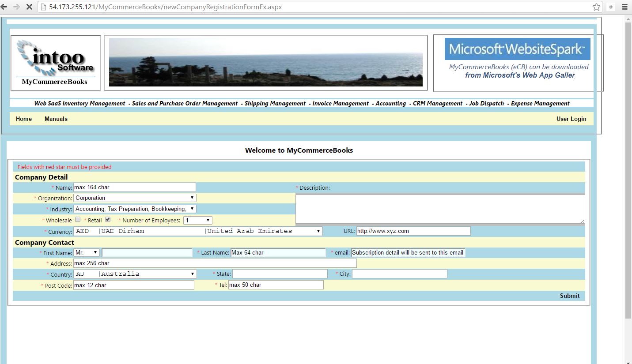632x364 pixels.
Task: Click the seaside banner image
Action: (x=265, y=62)
